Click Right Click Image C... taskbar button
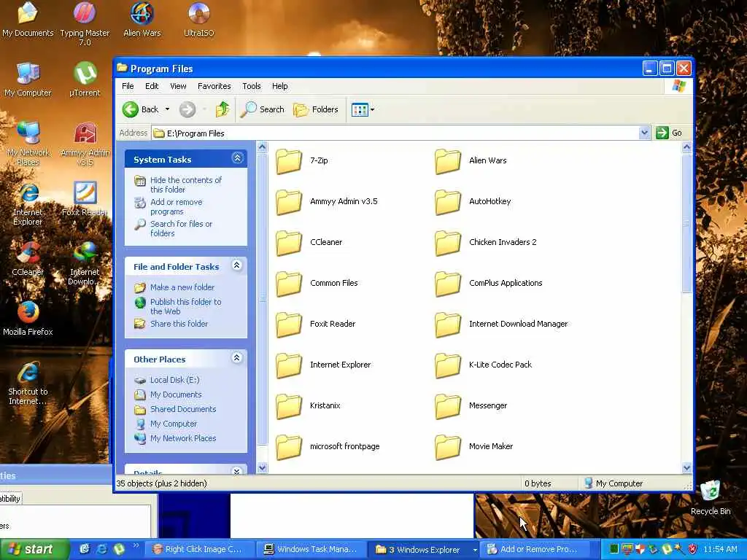 click(198, 550)
